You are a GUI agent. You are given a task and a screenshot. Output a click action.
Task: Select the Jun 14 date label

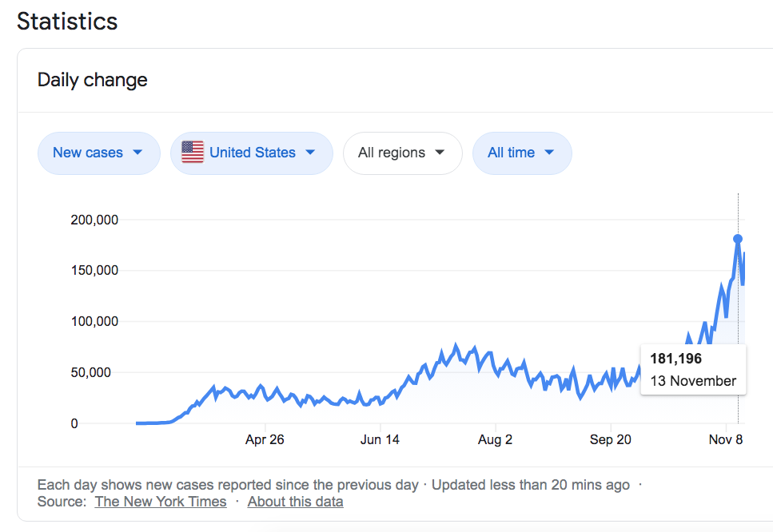point(380,439)
